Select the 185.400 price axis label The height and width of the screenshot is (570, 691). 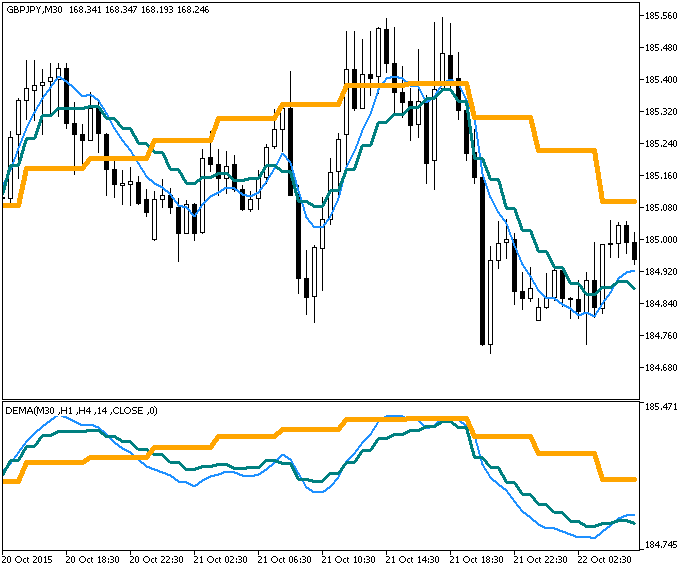(x=663, y=80)
